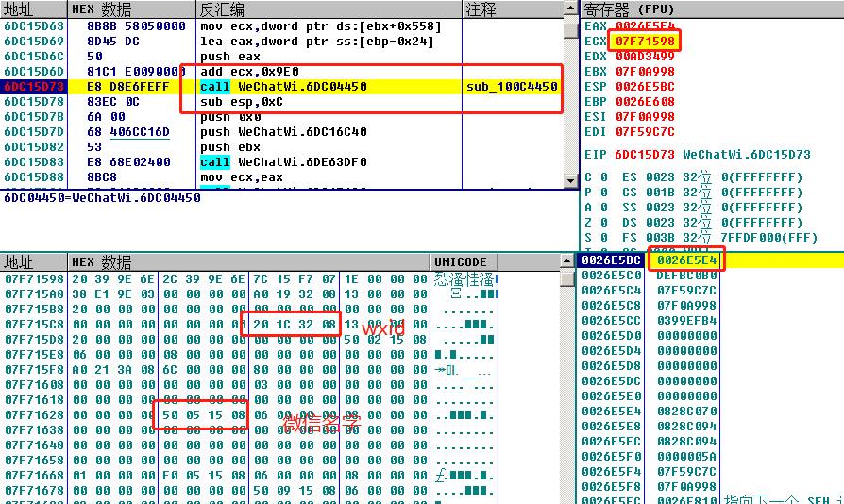Click the EBX register value
The image size is (844, 504).
point(645,71)
